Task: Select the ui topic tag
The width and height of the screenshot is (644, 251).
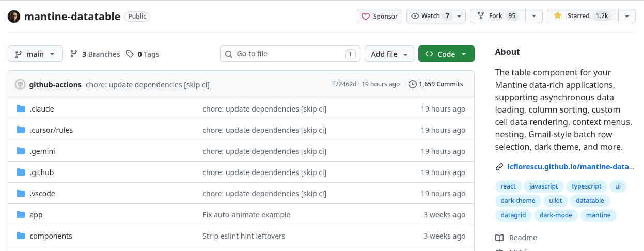Action: [618, 186]
